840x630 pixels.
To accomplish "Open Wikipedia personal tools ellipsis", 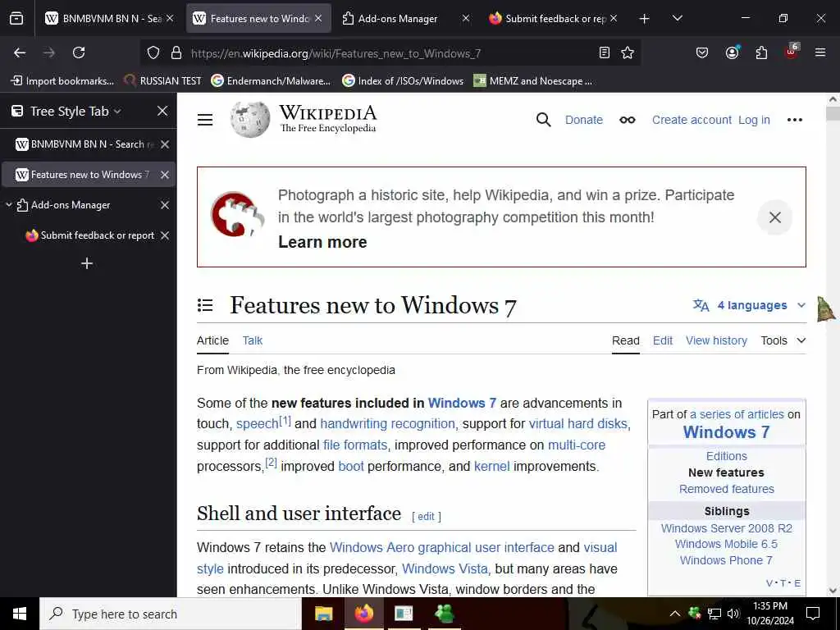I will 794,120.
